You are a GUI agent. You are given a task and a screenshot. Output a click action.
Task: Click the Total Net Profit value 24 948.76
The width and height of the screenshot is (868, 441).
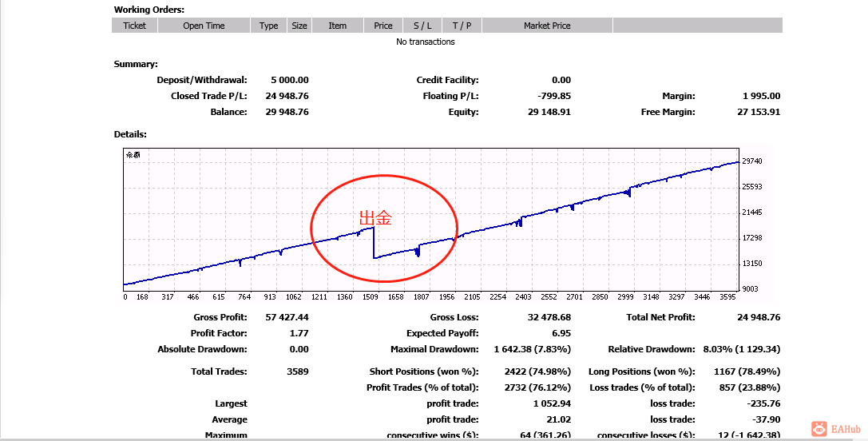click(x=759, y=317)
